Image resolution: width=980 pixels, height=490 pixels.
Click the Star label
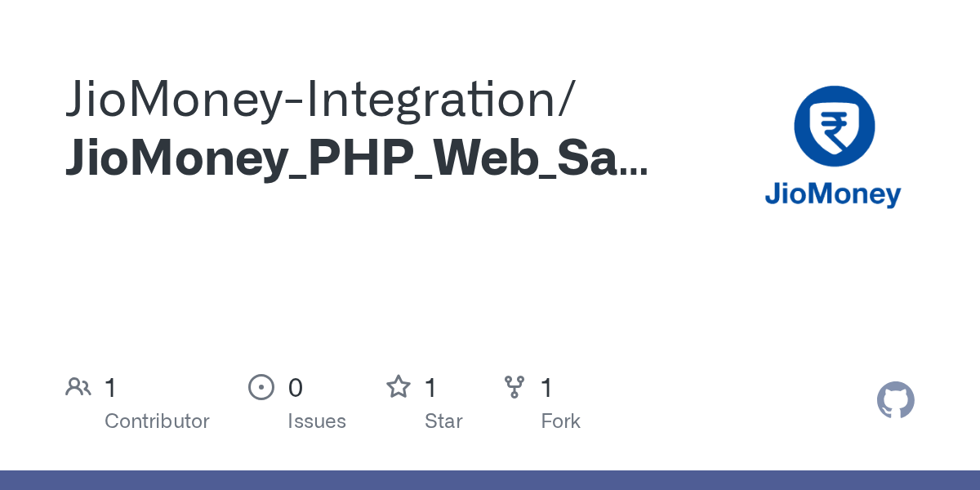pyautogui.click(x=443, y=421)
